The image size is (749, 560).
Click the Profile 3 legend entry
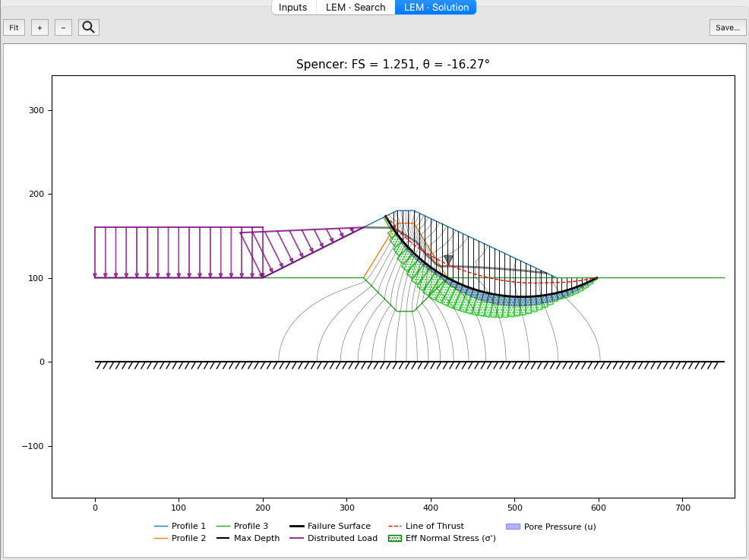click(x=242, y=526)
